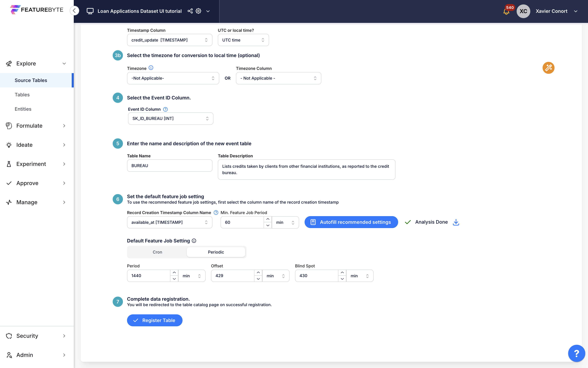Click Autofill recommended settings button
The height and width of the screenshot is (368, 588).
point(351,222)
